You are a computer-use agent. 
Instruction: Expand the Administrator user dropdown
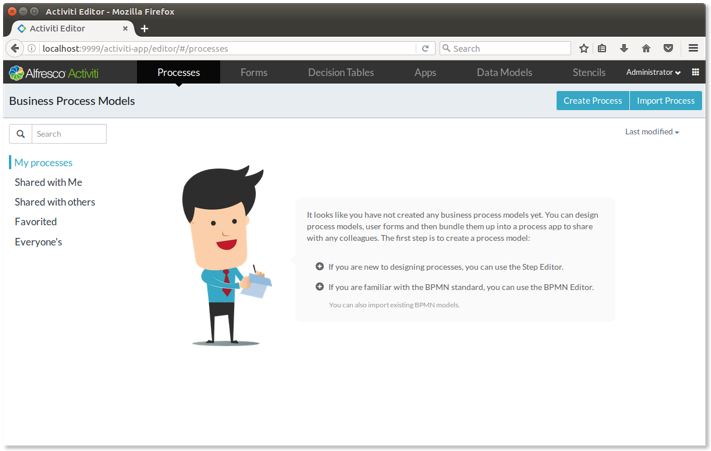tap(653, 73)
